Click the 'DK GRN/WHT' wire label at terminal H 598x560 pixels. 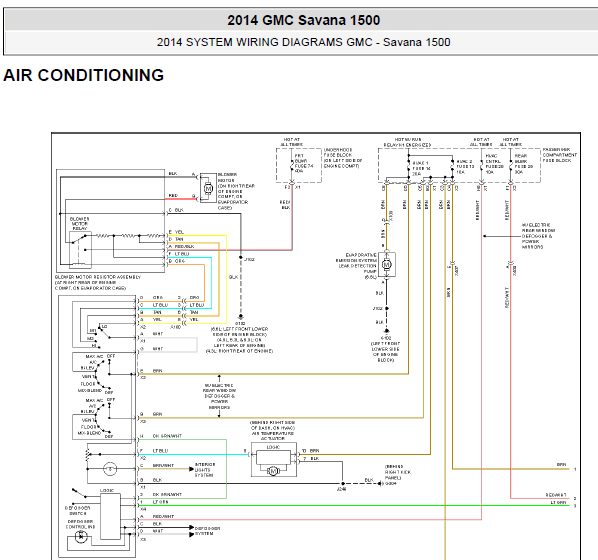[x=167, y=436]
